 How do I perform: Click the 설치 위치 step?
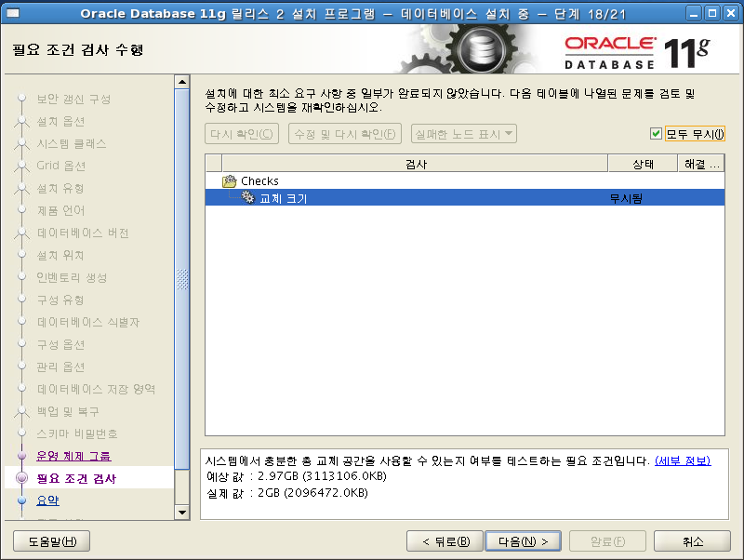60,255
